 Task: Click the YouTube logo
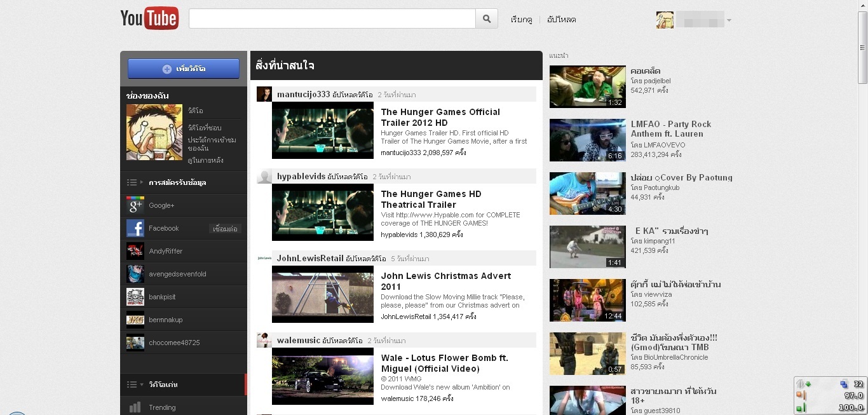(x=149, y=18)
